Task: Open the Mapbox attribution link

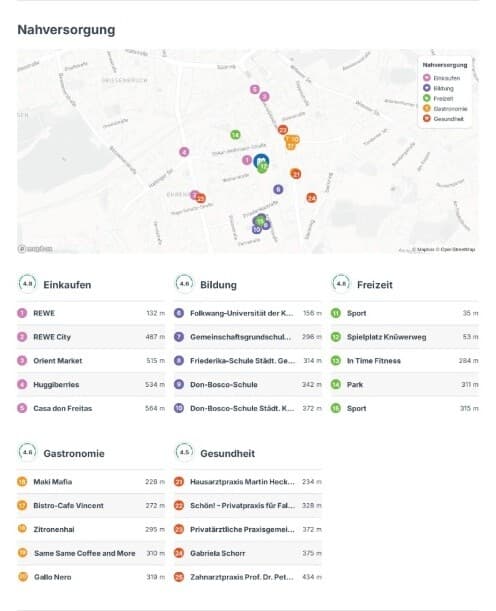Action: 423,249
